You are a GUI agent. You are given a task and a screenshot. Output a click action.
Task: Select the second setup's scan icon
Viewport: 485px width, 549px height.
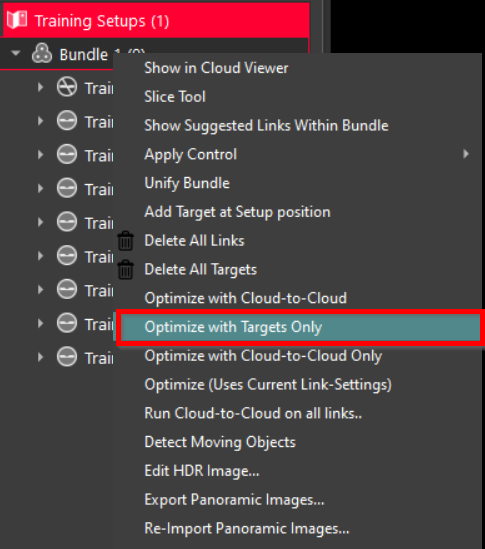click(67, 121)
